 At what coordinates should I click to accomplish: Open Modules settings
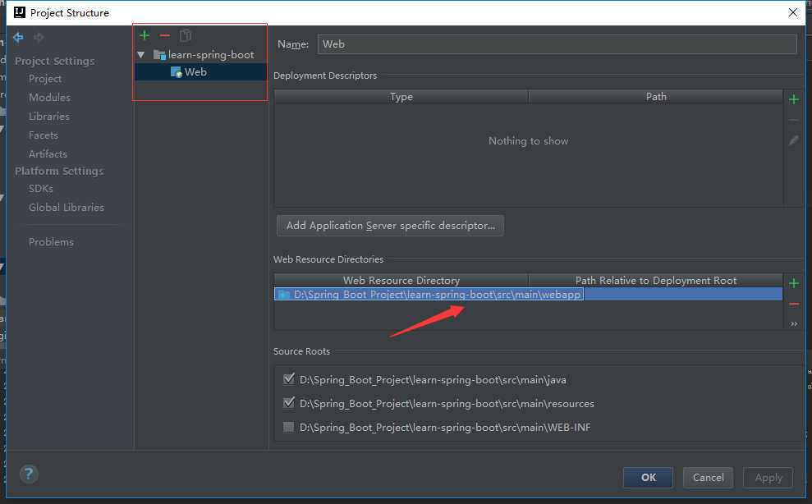(x=50, y=98)
